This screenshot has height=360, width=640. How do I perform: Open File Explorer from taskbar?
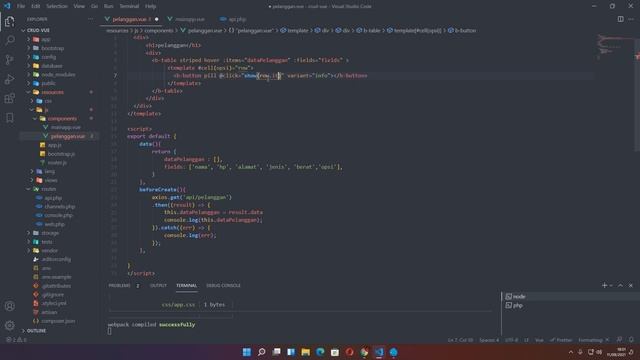tap(305, 352)
